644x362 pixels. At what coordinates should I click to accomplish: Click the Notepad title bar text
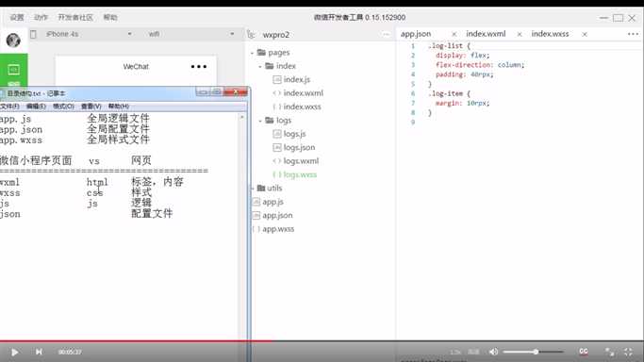(36, 93)
